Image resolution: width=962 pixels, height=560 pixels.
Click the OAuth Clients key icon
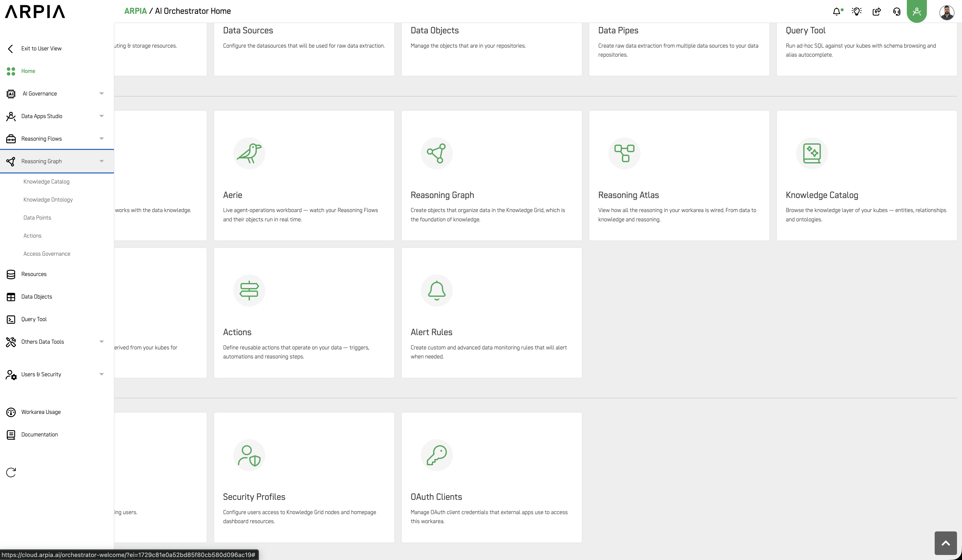437,455
